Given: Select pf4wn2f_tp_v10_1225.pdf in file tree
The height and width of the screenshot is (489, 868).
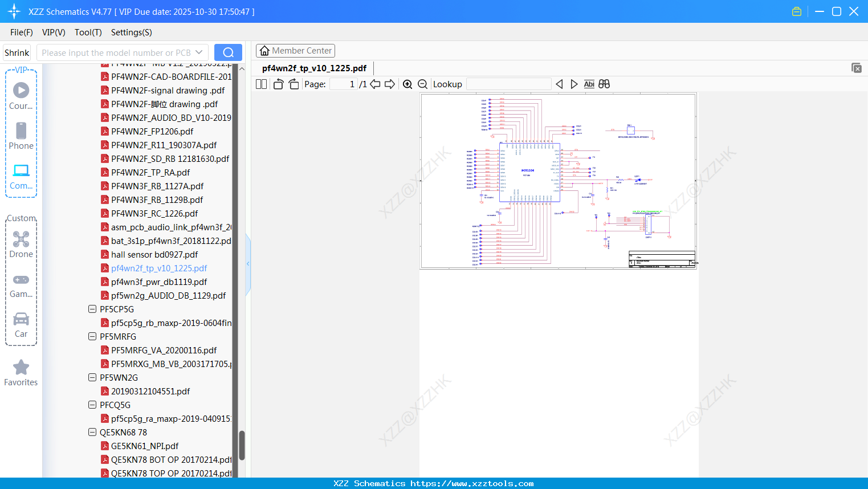Looking at the screenshot, I should pyautogui.click(x=159, y=268).
